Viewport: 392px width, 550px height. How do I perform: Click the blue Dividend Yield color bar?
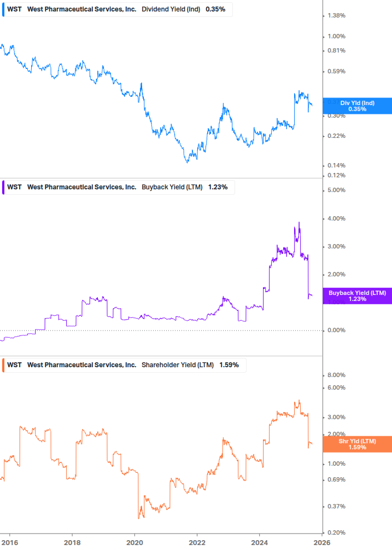[3, 9]
